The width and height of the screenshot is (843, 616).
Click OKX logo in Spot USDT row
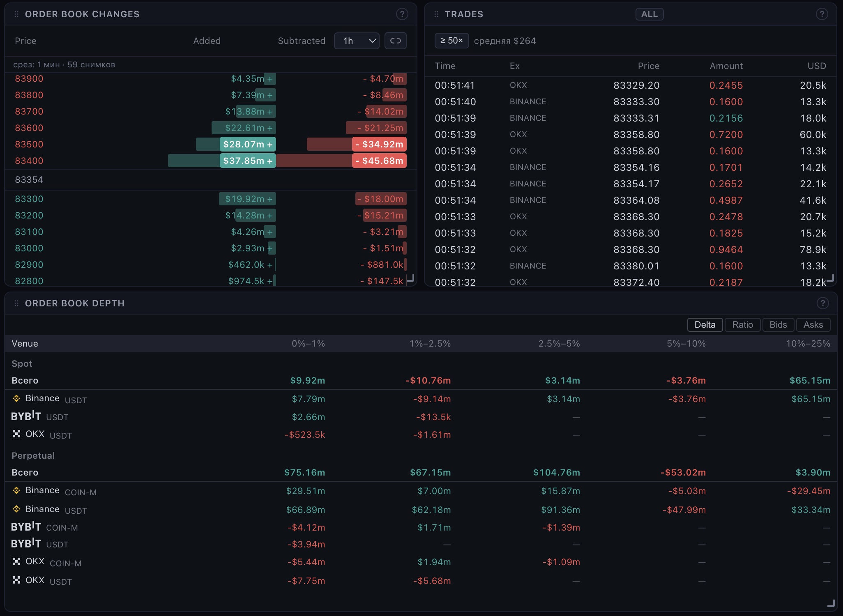coord(16,434)
